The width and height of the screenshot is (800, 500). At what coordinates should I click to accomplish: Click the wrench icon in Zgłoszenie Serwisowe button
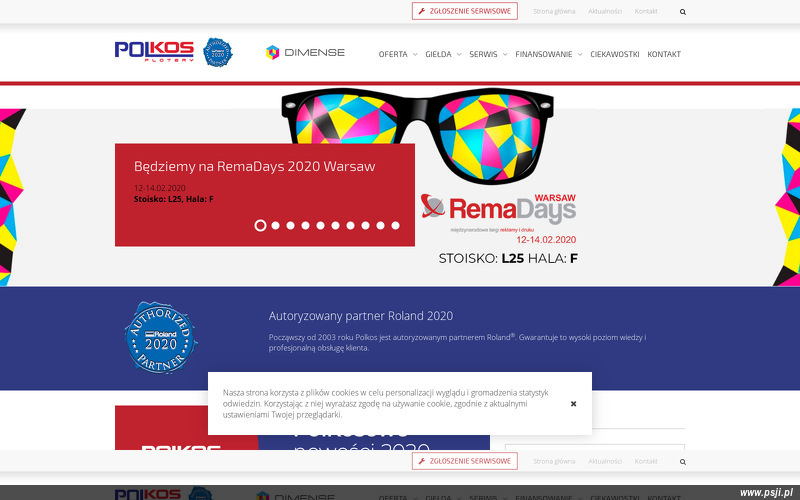coord(421,11)
